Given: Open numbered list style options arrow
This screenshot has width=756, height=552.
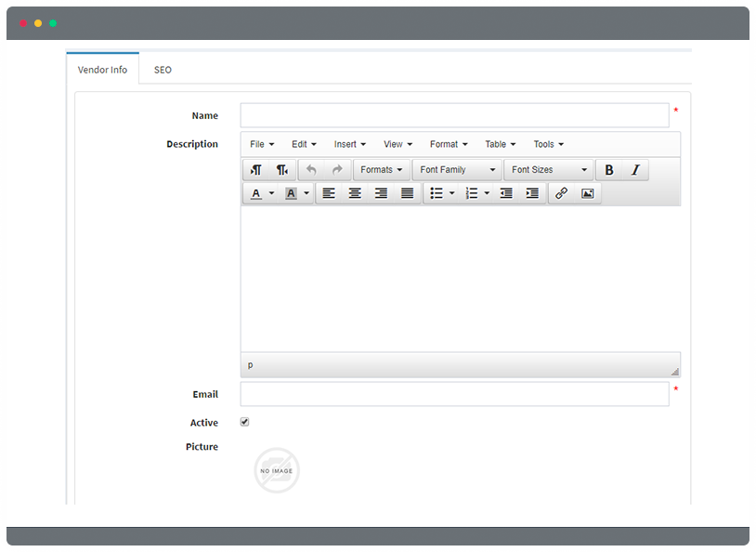Looking at the screenshot, I should point(487,193).
